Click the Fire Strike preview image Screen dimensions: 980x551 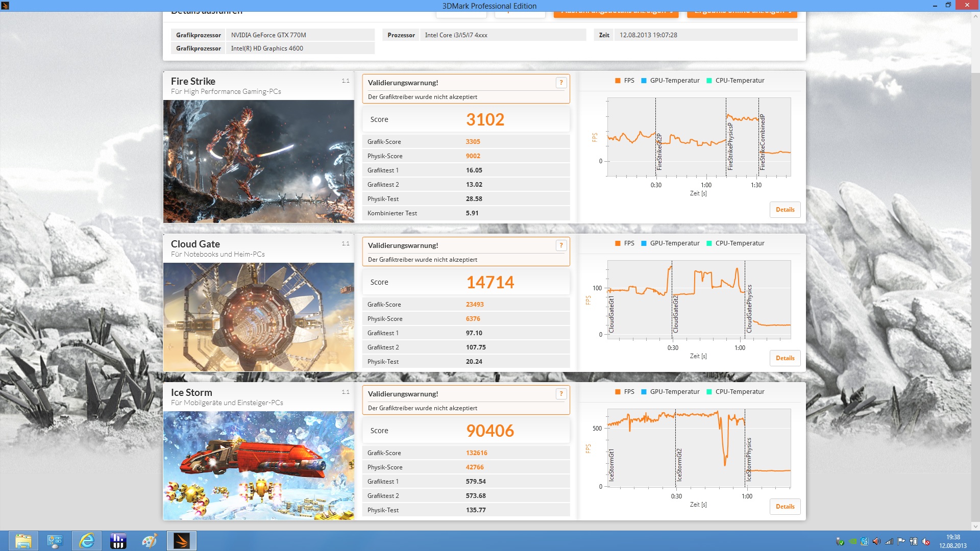(x=259, y=161)
